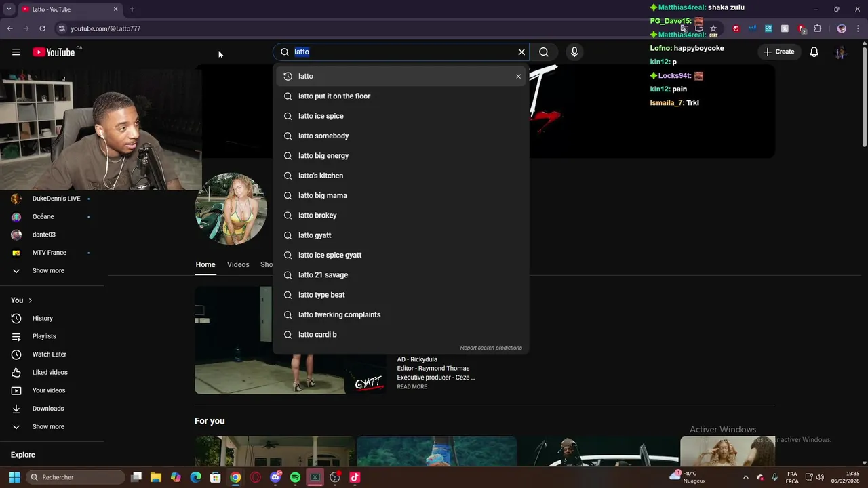868x488 pixels.
Task: Open Playlists in the sidebar
Action: pyautogui.click(x=52, y=336)
